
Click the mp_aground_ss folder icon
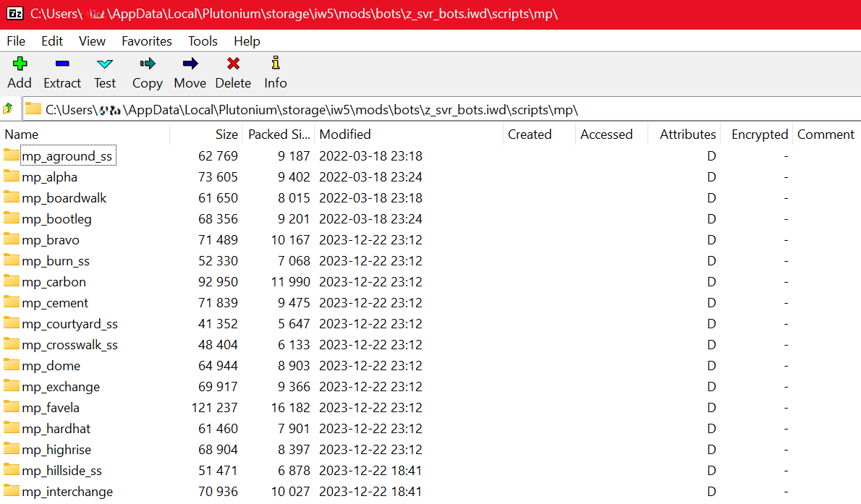(12, 155)
